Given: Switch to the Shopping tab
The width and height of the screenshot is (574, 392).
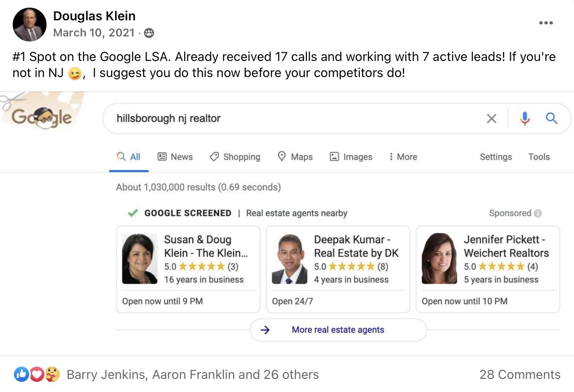Looking at the screenshot, I should point(235,157).
